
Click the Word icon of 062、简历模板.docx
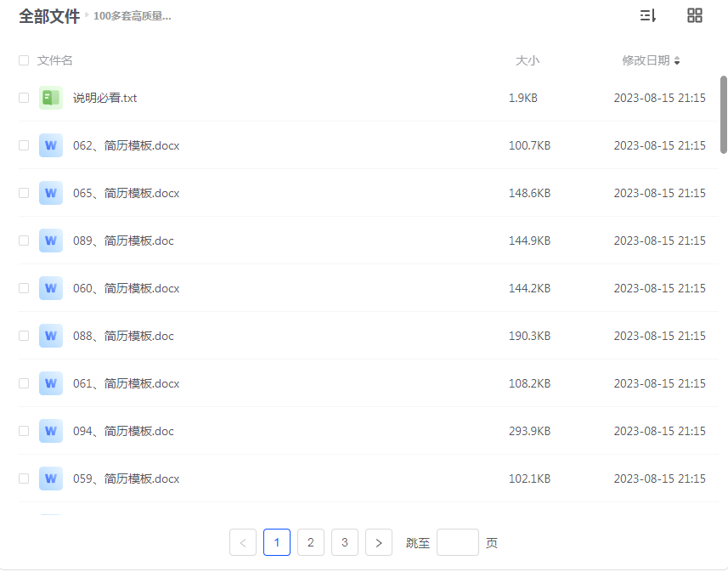(x=50, y=145)
